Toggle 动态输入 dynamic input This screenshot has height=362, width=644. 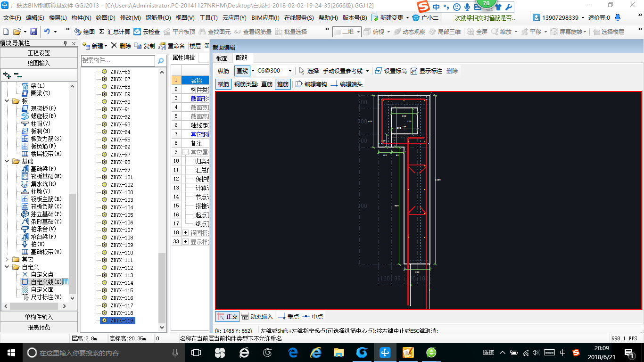pos(257,316)
